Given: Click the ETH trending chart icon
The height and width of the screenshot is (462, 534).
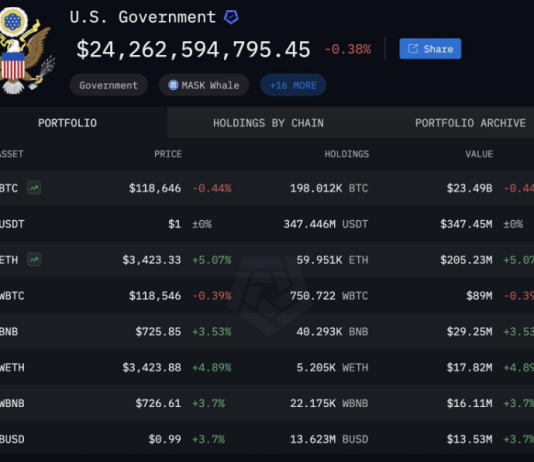Looking at the screenshot, I should (34, 259).
